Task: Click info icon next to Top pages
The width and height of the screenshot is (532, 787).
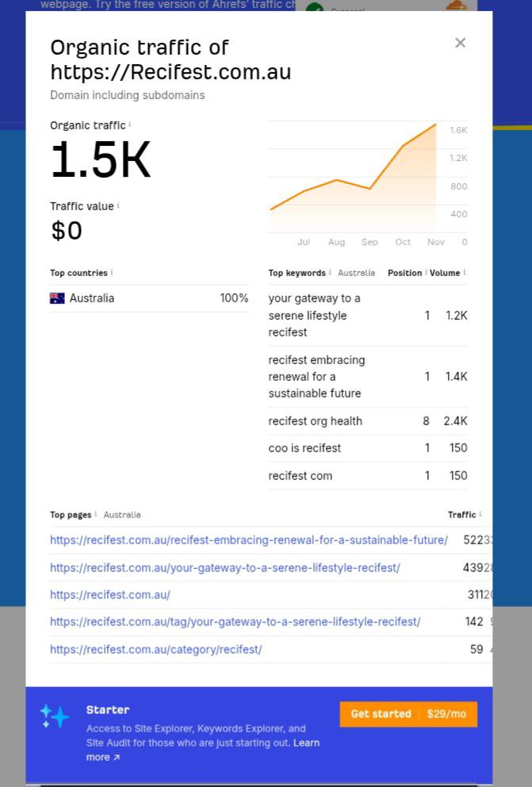Action: click(96, 514)
